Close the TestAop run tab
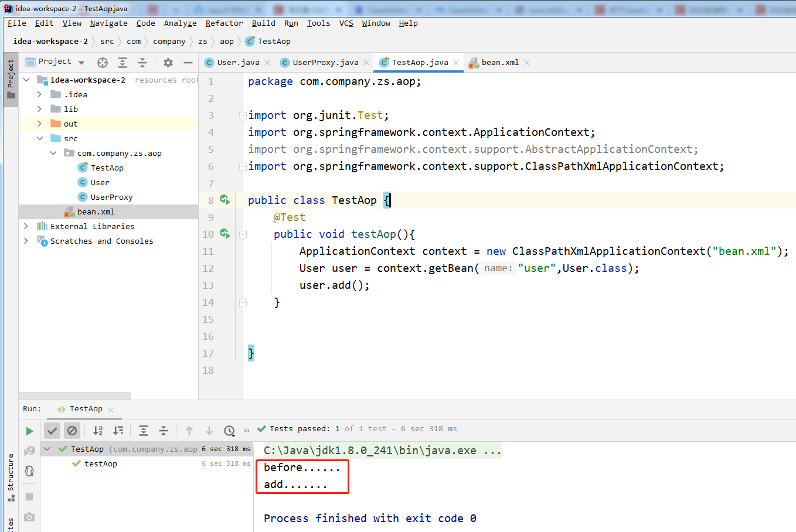The height and width of the screenshot is (532, 796). tap(111, 410)
